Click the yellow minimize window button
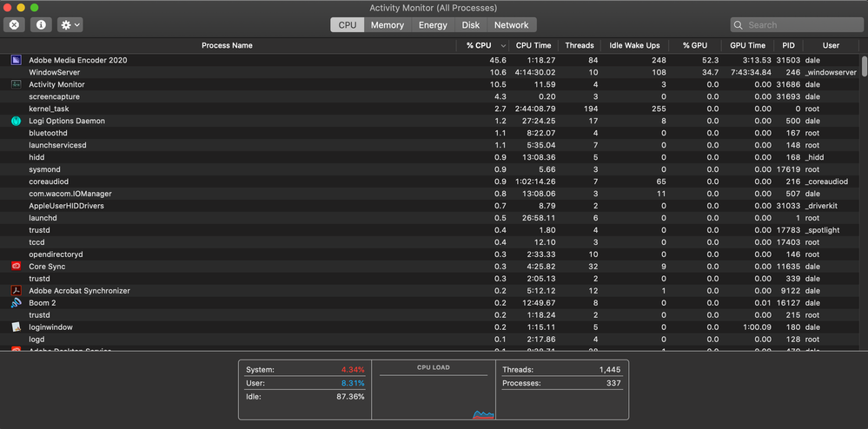The image size is (868, 429). click(x=21, y=8)
